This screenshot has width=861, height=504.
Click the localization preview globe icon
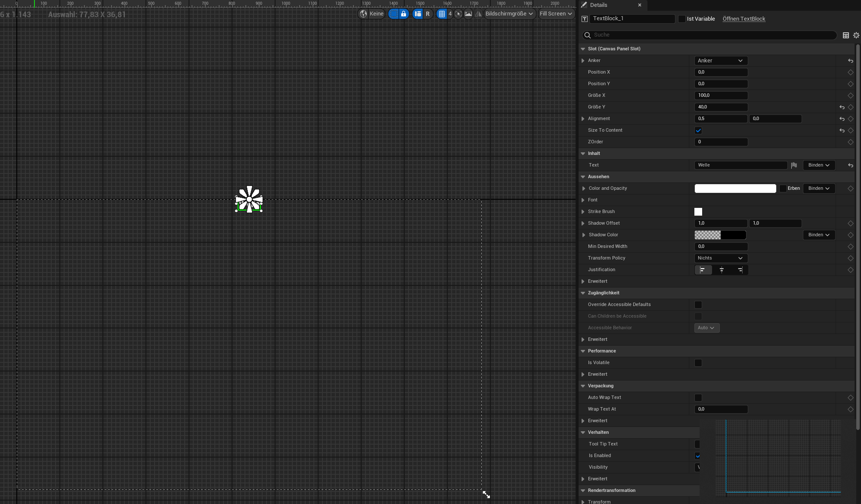point(364,14)
